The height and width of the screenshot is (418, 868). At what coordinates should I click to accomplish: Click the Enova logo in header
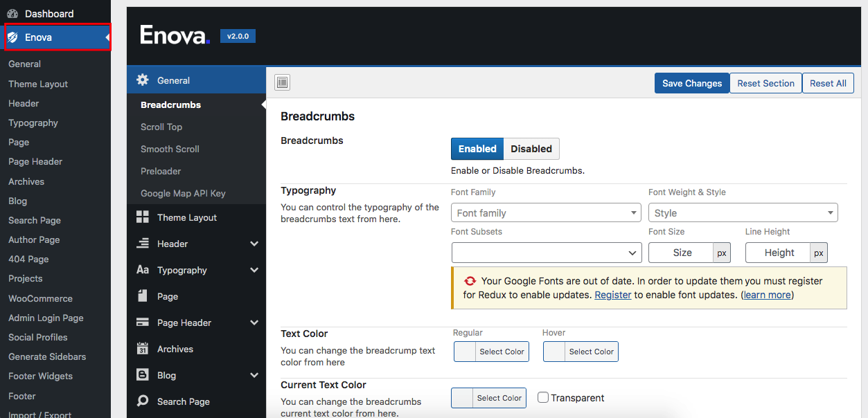[175, 35]
